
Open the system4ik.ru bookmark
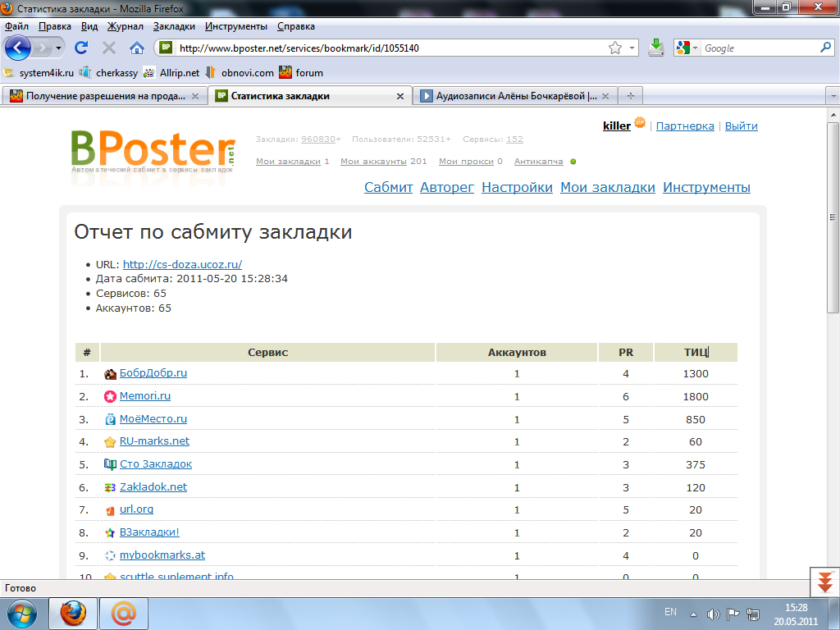(39, 73)
